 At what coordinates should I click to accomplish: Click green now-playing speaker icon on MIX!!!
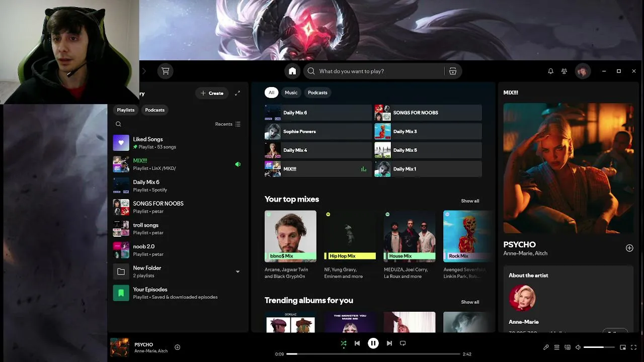237,164
